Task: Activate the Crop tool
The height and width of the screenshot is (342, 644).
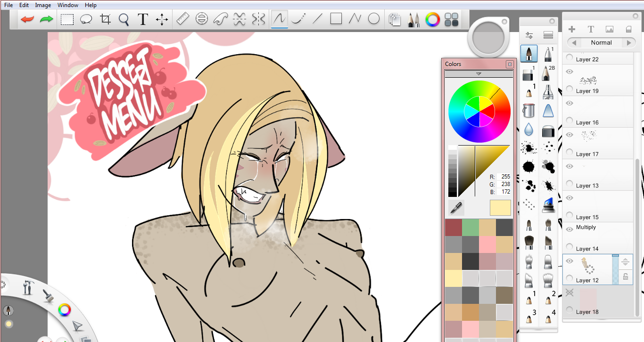Action: coord(105,19)
